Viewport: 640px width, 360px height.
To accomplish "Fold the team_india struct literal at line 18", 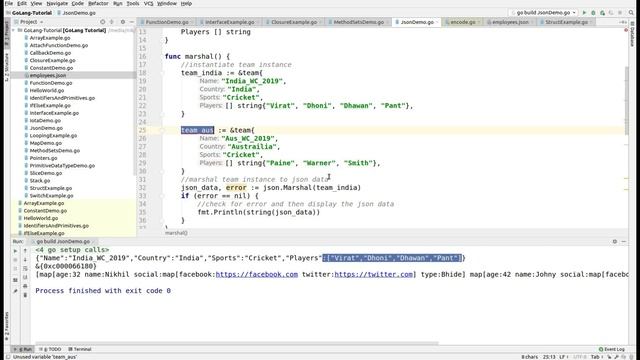I will pyautogui.click(x=162, y=73).
